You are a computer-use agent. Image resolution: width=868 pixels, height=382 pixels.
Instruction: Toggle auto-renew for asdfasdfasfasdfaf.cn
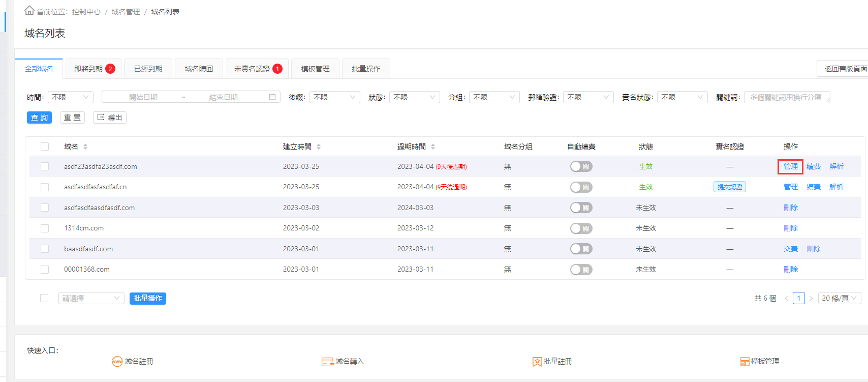tap(581, 187)
